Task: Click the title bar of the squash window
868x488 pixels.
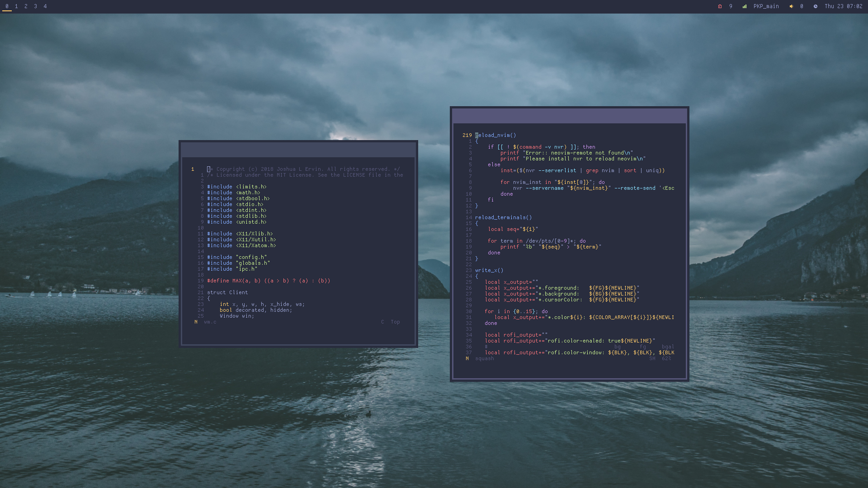Action: pos(569,116)
